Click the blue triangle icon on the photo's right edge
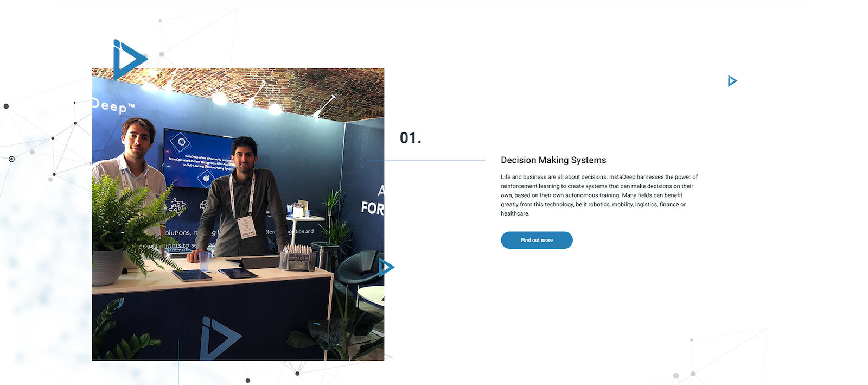 tap(386, 267)
